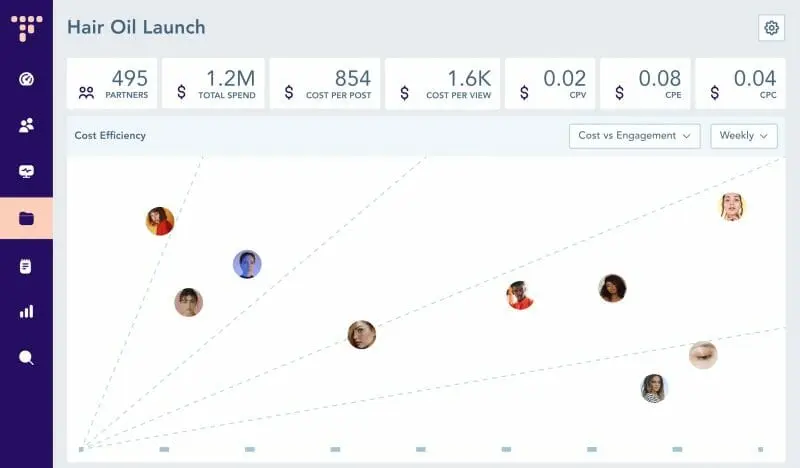Expand the Cost vs Engagement dropdown
Screen dimensions: 800x468
pos(634,136)
